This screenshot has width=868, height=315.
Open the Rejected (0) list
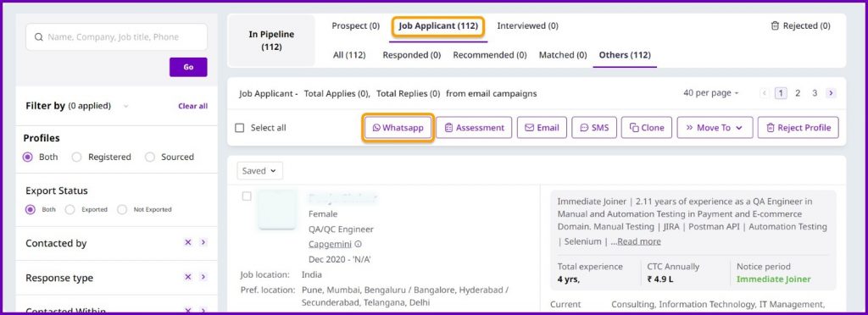tap(800, 26)
